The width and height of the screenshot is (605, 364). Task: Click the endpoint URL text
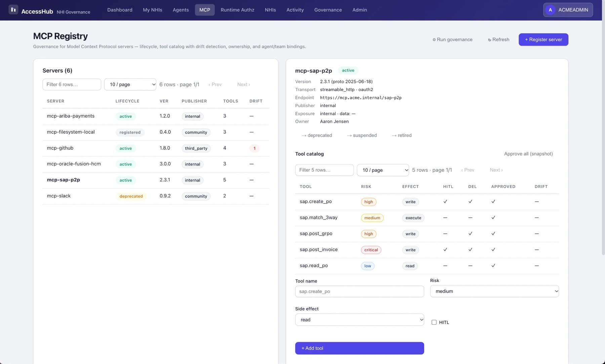(361, 98)
